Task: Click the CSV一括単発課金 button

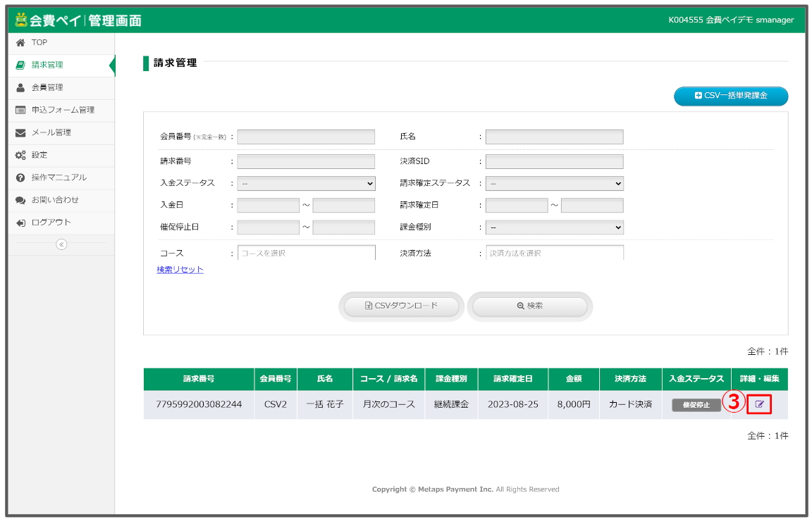Action: pos(731,96)
